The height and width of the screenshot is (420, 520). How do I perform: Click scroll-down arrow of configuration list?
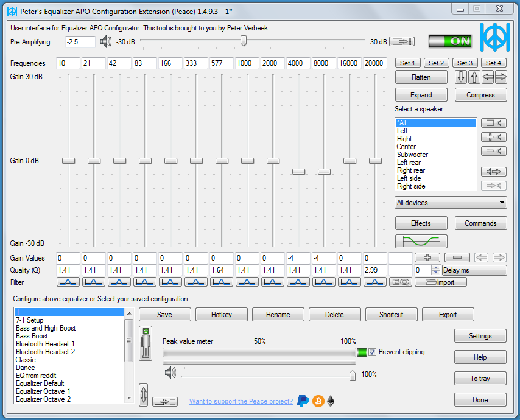click(x=129, y=398)
